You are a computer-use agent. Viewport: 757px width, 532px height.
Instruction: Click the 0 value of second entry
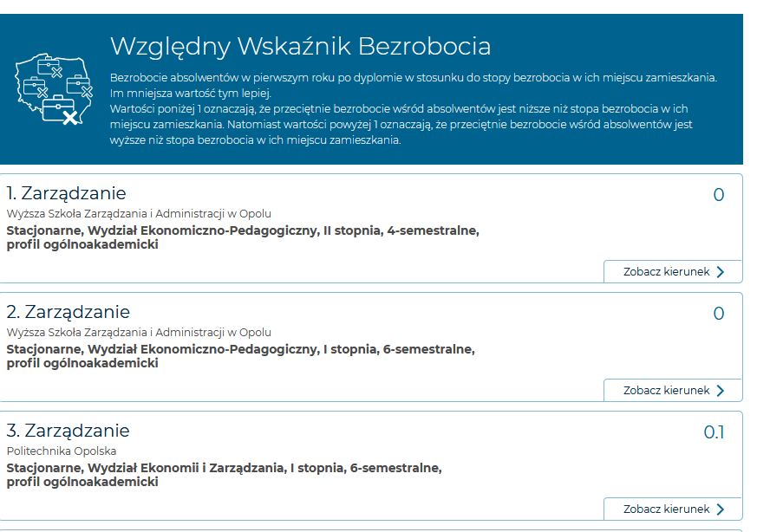(719, 314)
